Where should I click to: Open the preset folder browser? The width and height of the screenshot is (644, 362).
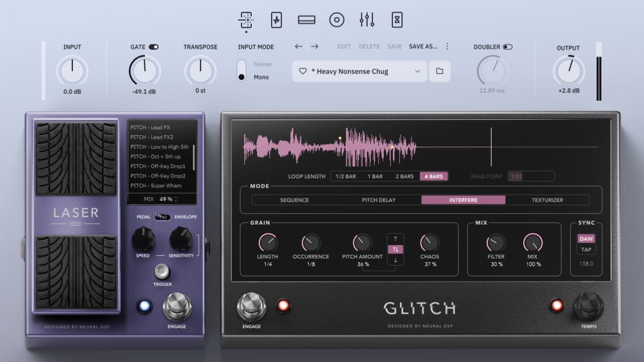tap(440, 71)
